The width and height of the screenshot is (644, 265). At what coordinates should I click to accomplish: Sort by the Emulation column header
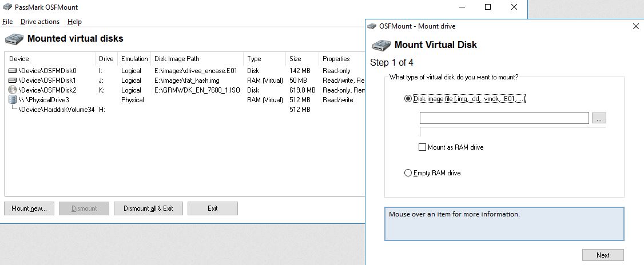click(x=134, y=59)
